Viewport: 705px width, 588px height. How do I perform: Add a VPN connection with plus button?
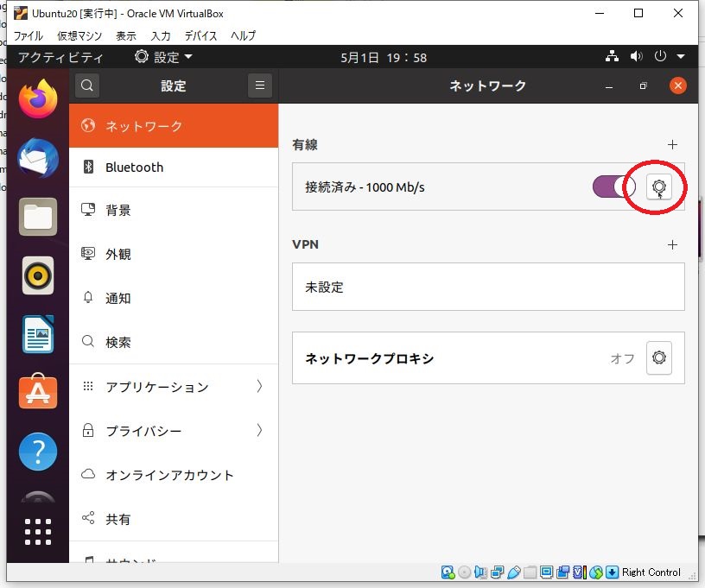tap(672, 245)
